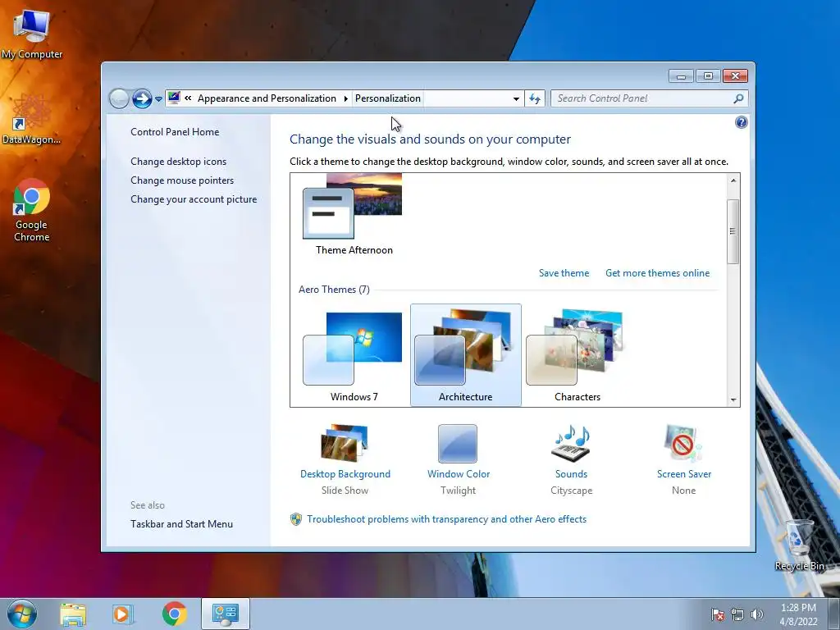The width and height of the screenshot is (840, 630).
Task: Select the Theme Afternoon theme
Action: (354, 214)
